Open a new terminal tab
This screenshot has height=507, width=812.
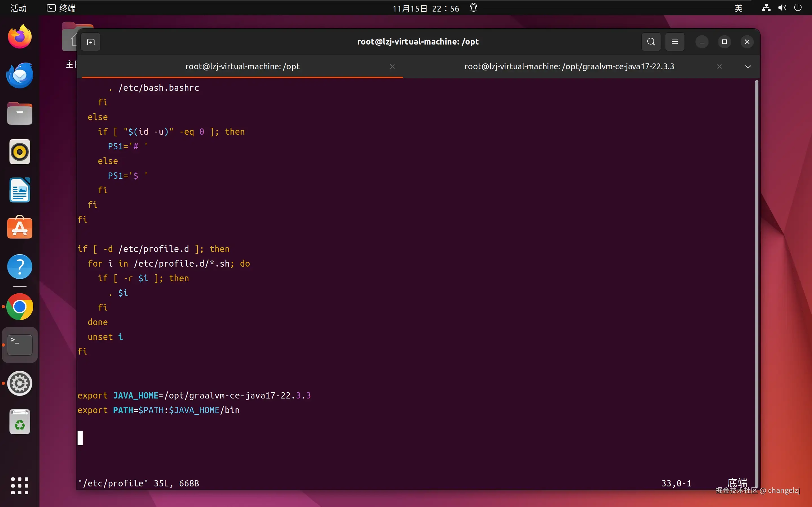coord(91,42)
